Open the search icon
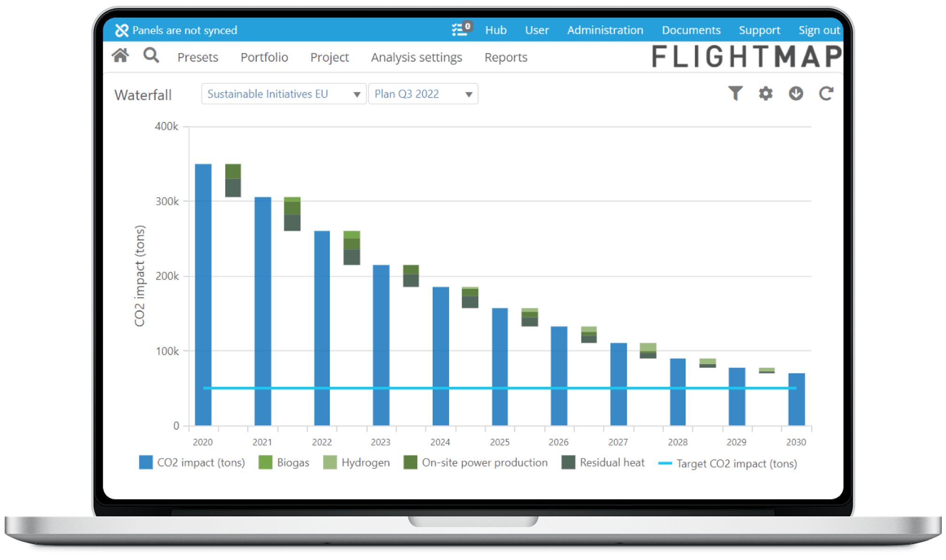 click(x=151, y=56)
